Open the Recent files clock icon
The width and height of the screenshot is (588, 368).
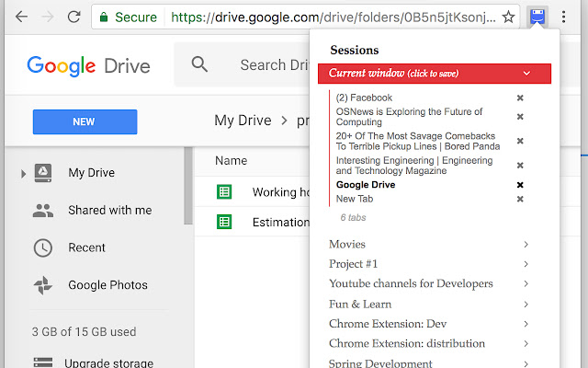42,247
